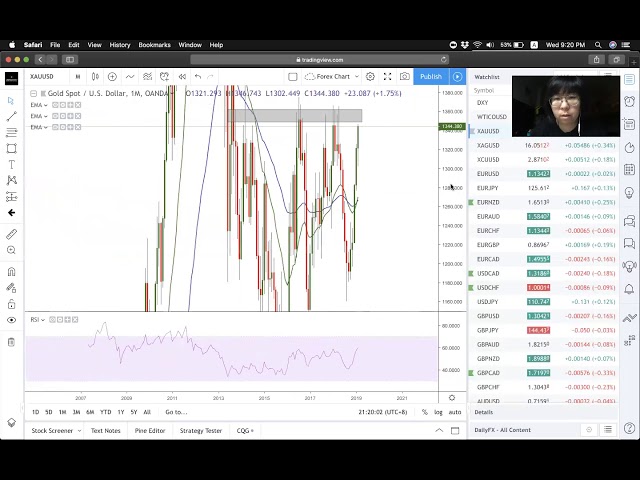Open chart settings gear in top toolbar
This screenshot has width=640, height=480.
tap(370, 77)
